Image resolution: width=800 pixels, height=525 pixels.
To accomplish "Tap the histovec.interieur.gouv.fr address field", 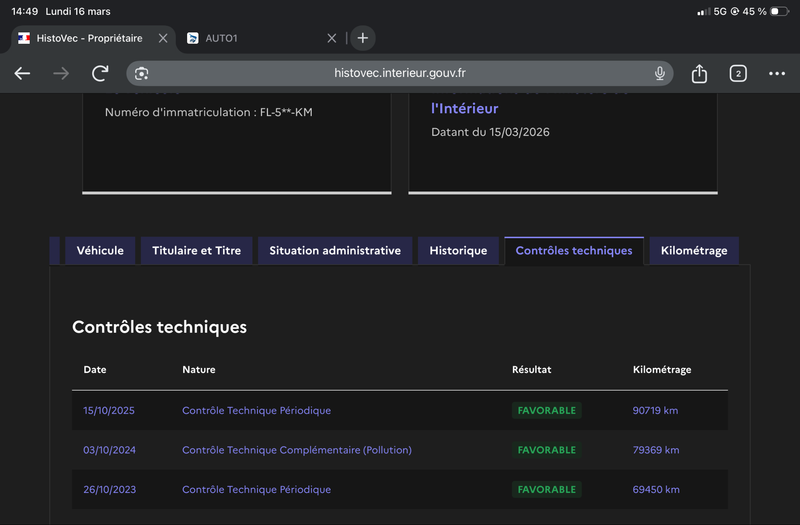I will (400, 74).
